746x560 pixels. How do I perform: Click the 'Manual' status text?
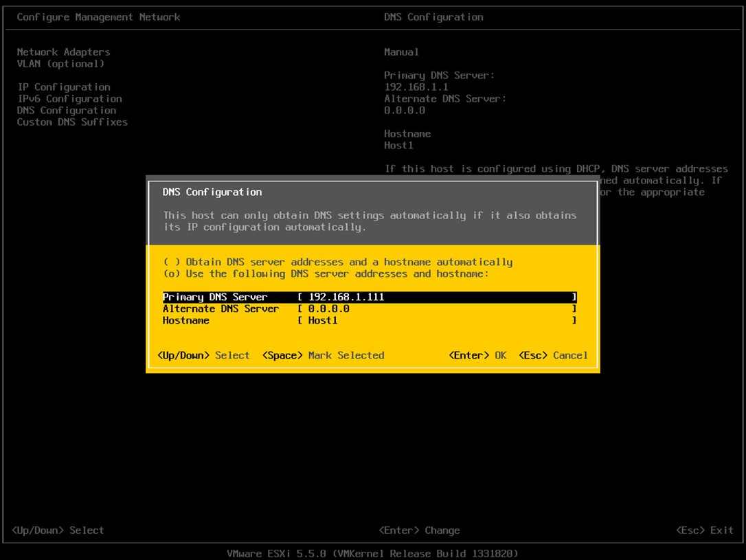coord(402,52)
